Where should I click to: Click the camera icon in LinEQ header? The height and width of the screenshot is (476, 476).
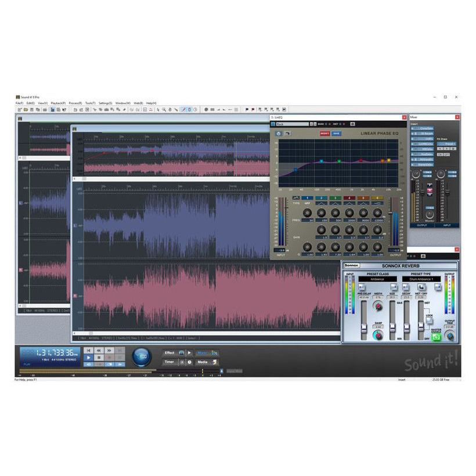coord(352,124)
